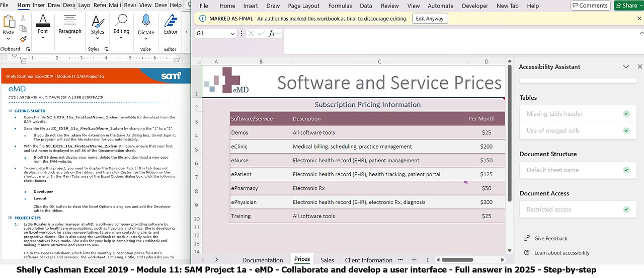Viewport: 644px width, 278px height.
Task: Switch to Client Information sheet tab
Action: pos(368,260)
